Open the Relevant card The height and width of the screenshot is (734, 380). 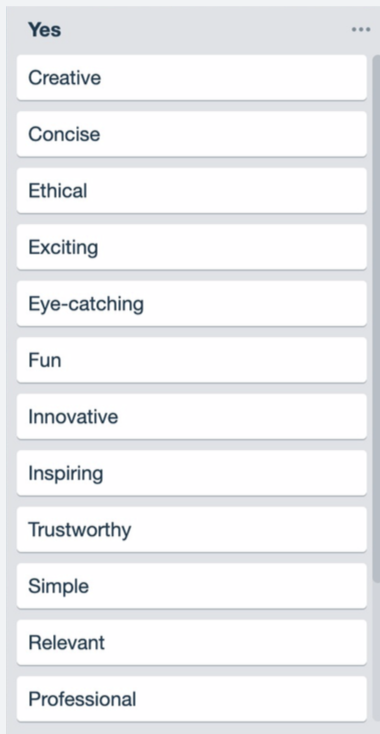(x=191, y=642)
